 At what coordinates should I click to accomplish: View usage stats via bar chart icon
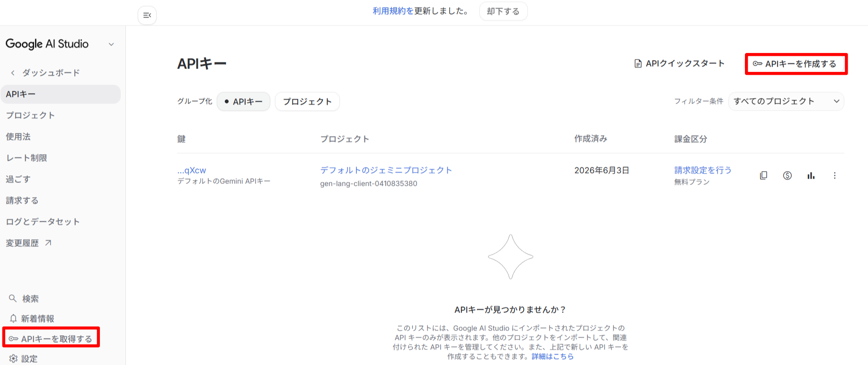(x=811, y=175)
